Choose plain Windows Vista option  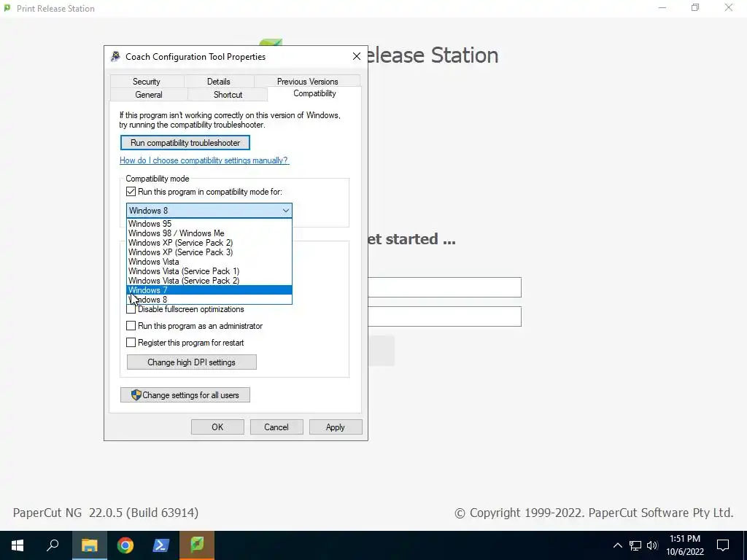[209, 262]
